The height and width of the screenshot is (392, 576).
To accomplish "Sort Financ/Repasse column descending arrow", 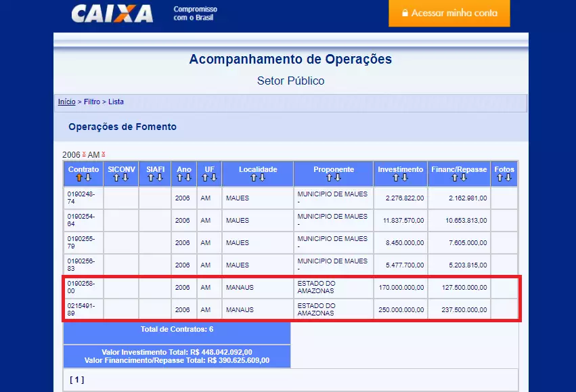I will [x=464, y=178].
